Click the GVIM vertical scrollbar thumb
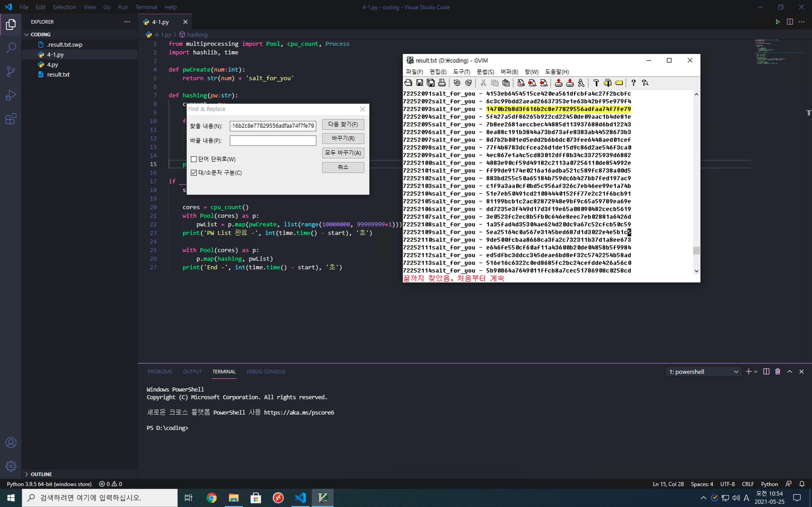Screen dimensions: 812x507 pyautogui.click(x=696, y=251)
